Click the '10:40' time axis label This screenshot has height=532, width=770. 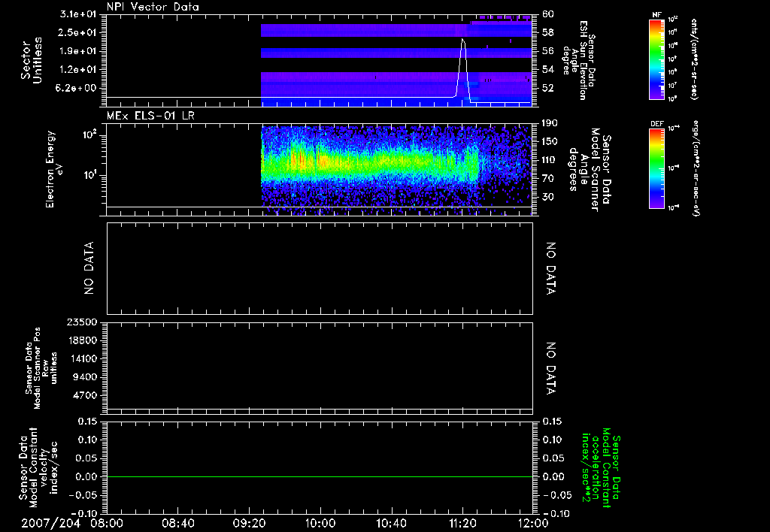[391, 524]
